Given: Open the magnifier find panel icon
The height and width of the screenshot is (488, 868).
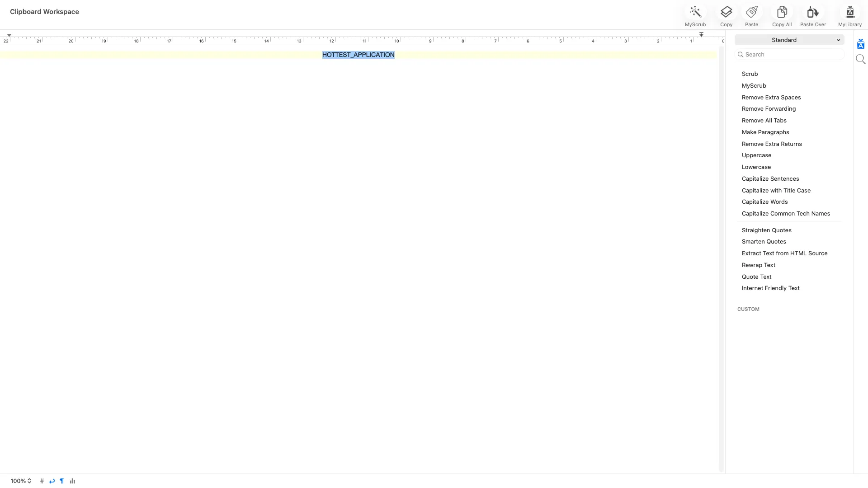Looking at the screenshot, I should [860, 59].
